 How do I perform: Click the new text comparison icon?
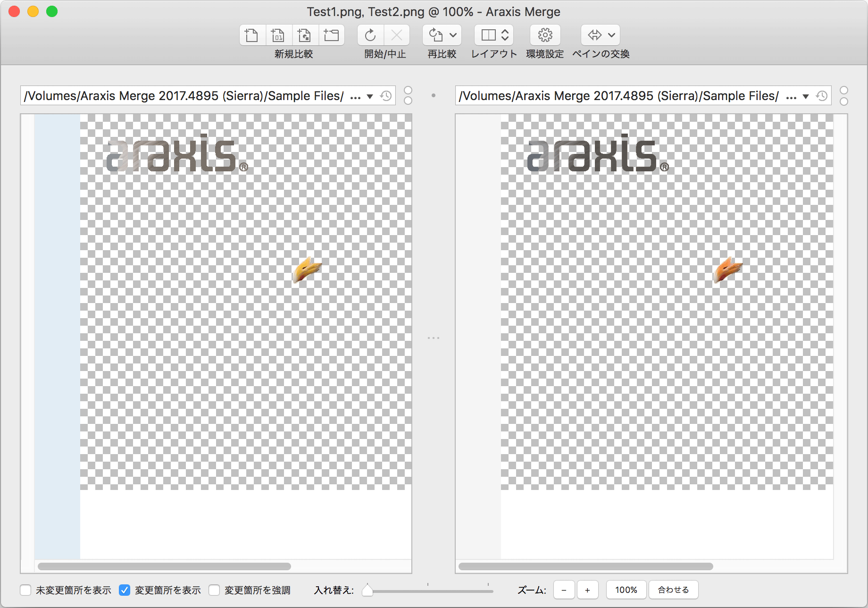(252, 35)
